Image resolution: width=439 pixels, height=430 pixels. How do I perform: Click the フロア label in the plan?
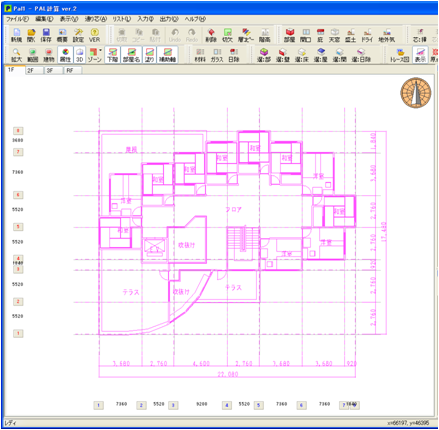pos(233,210)
